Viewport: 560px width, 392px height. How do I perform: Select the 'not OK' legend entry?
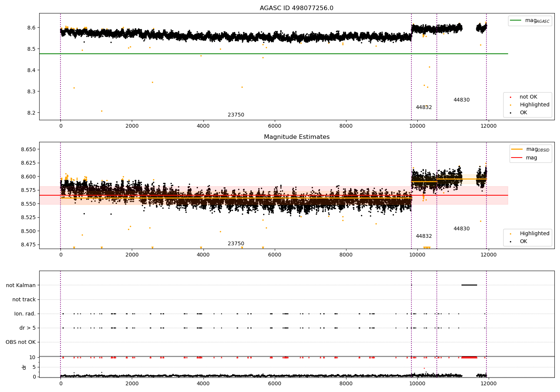[x=528, y=97]
